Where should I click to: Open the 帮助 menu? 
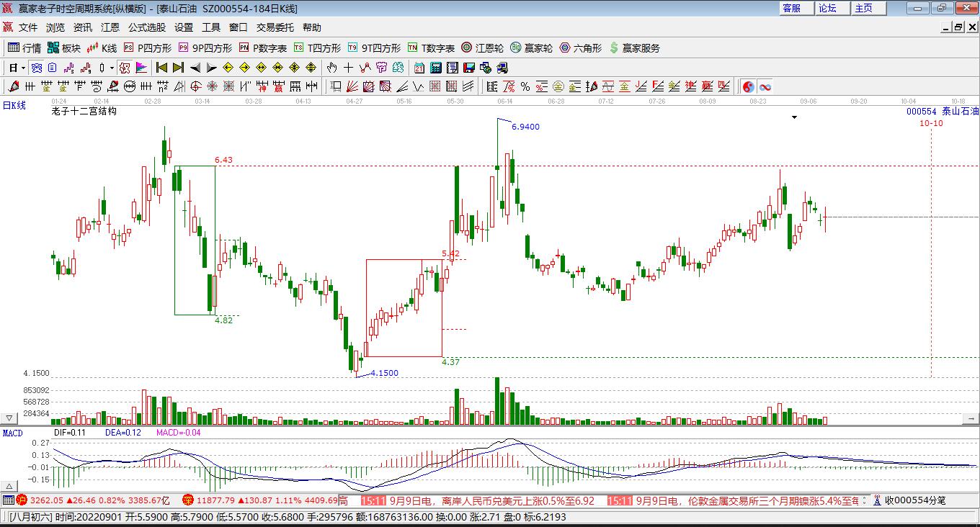[x=312, y=27]
